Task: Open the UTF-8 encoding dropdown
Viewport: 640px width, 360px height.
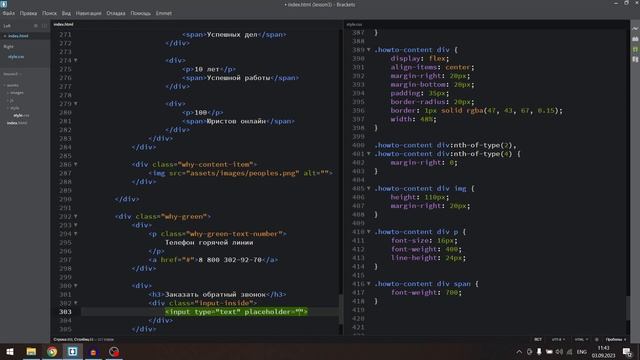Action: [558, 340]
